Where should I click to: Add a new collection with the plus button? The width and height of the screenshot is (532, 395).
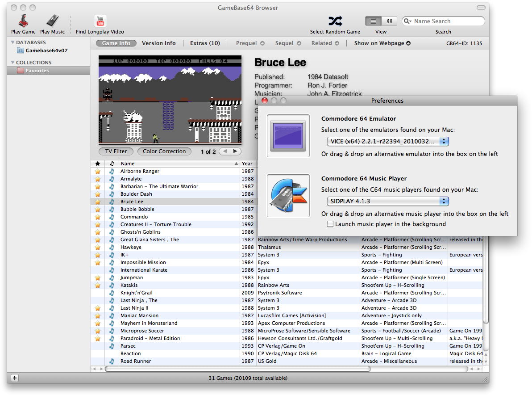pyautogui.click(x=15, y=378)
